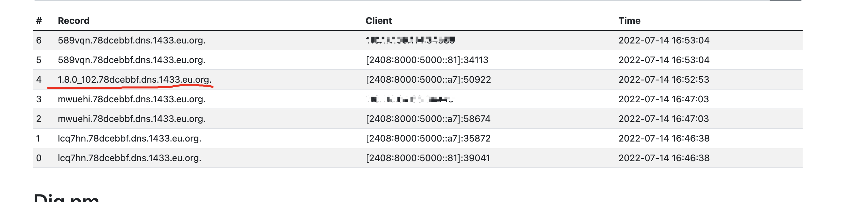Screen dimensions: 868x202
Task: Select the lcq7hn record in row 0
Action: [x=129, y=158]
